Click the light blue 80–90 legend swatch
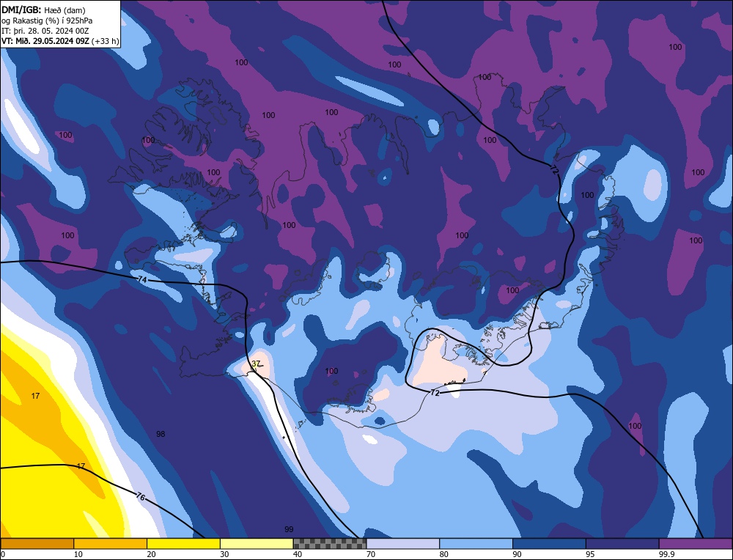 (x=476, y=543)
